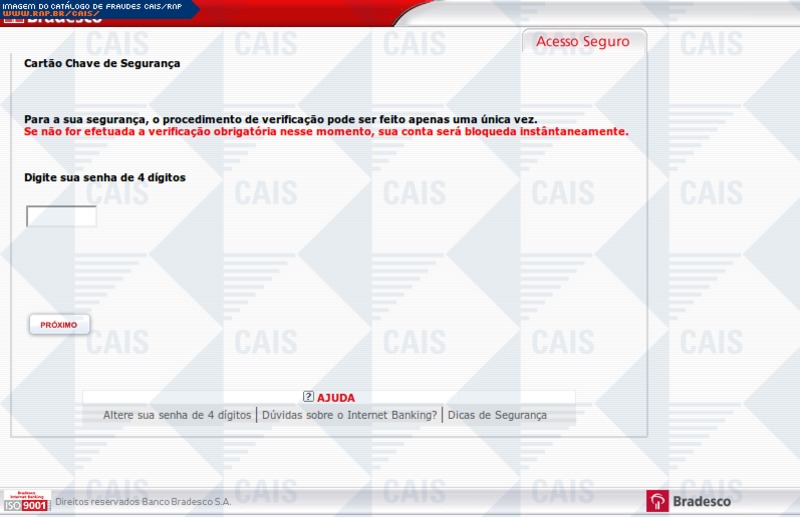Open Dúvidas sobre o Internet Banking link
Viewport: 800px width, 517px height.
349,415
